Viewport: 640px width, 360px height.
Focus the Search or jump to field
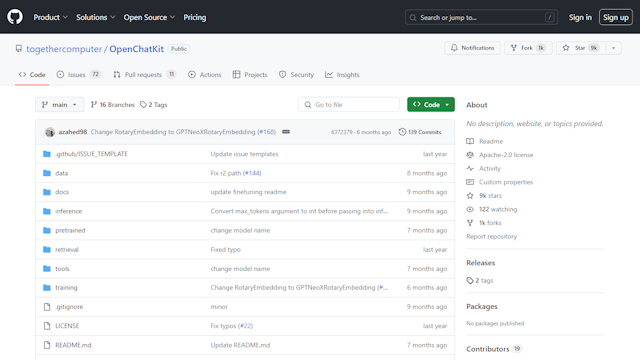coord(481,17)
